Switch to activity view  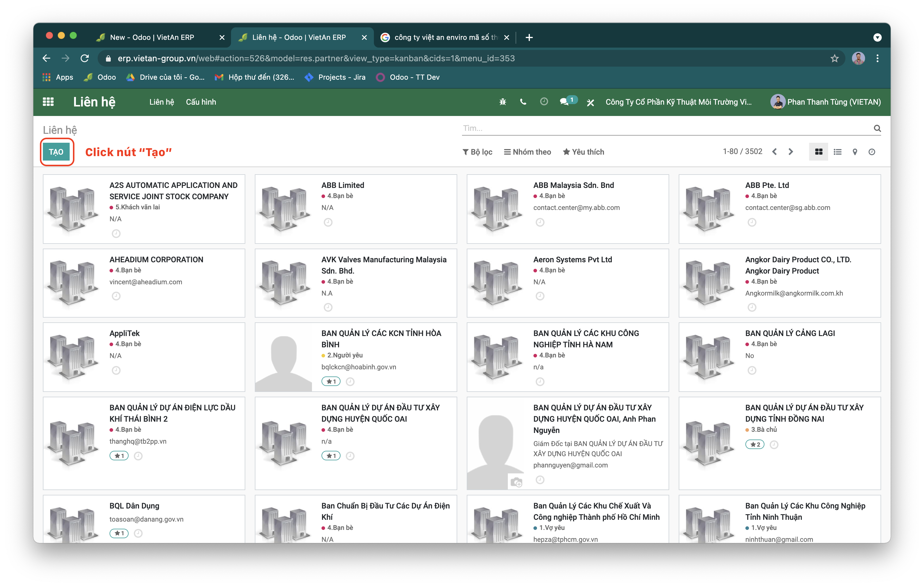point(872,152)
